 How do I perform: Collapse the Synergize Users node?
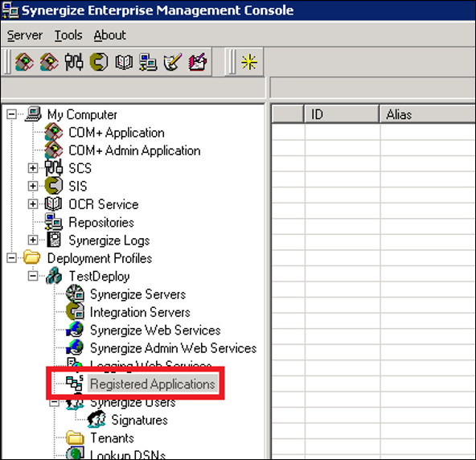coord(55,403)
